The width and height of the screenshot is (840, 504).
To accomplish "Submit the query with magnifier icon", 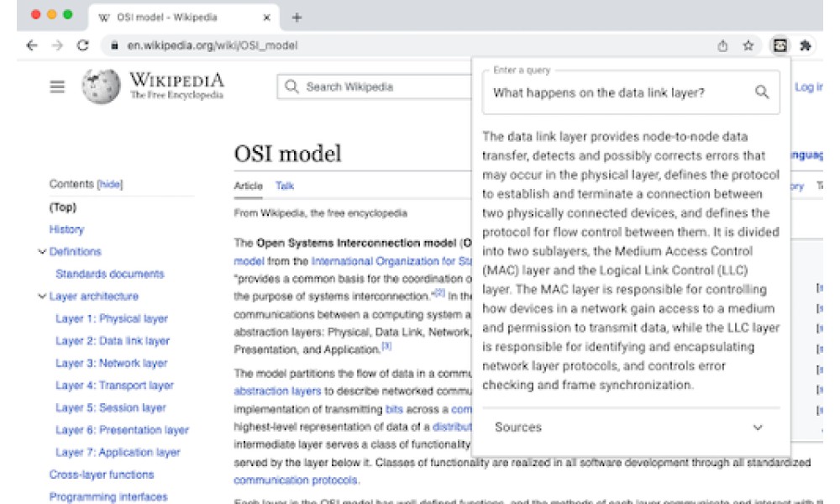I will click(x=762, y=92).
